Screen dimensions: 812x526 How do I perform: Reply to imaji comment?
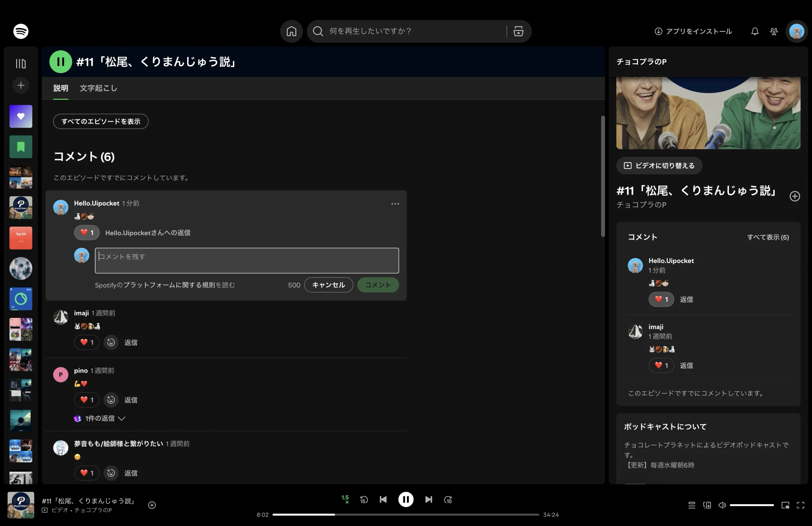pos(131,343)
